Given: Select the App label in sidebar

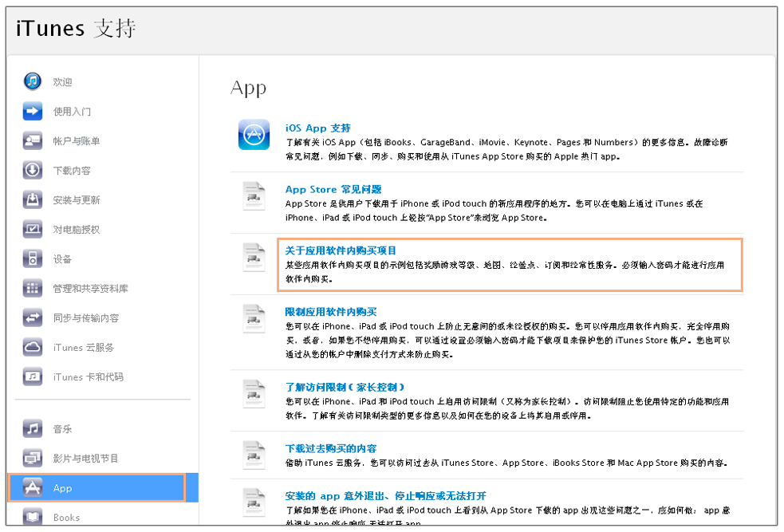Looking at the screenshot, I should [62, 488].
